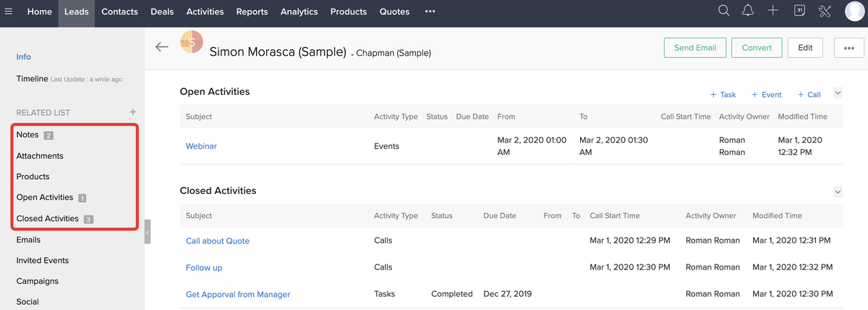Open the search magnifier icon

click(723, 11)
